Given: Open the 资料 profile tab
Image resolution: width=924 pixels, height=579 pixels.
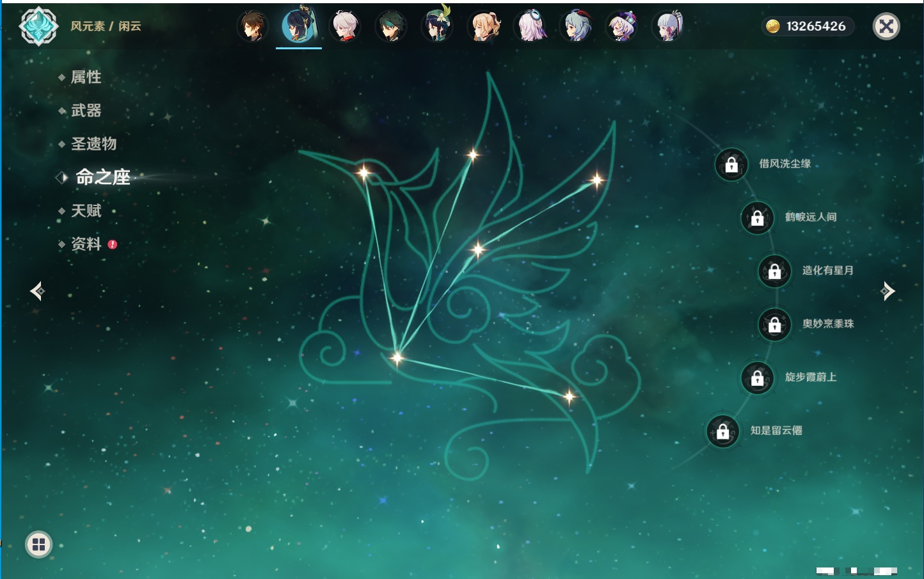Looking at the screenshot, I should coord(86,244).
